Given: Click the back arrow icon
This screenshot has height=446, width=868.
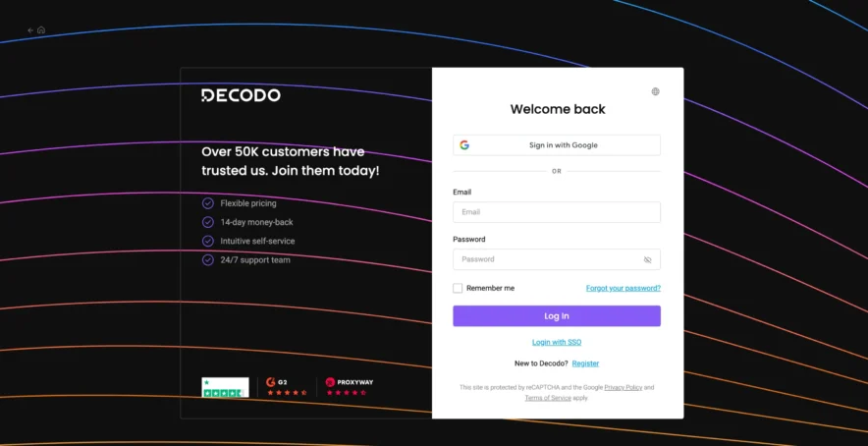Looking at the screenshot, I should pos(30,30).
